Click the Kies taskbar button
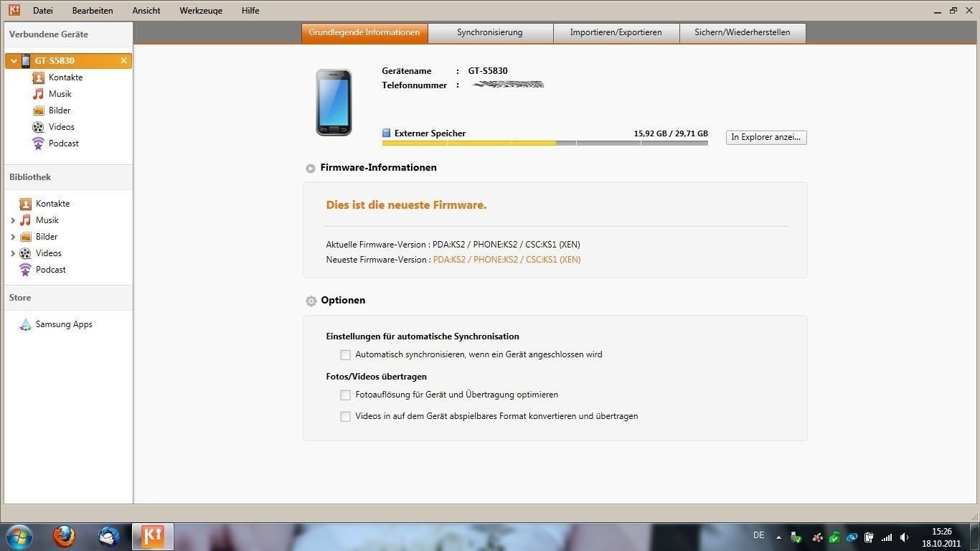This screenshot has height=551, width=980. pyautogui.click(x=153, y=537)
